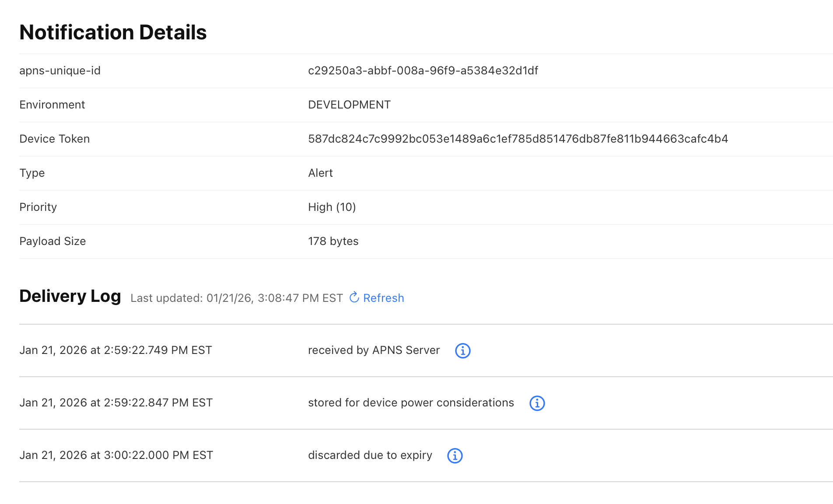The height and width of the screenshot is (504, 833).
Task: Click the circular arrow refresh icon
Action: 354,297
